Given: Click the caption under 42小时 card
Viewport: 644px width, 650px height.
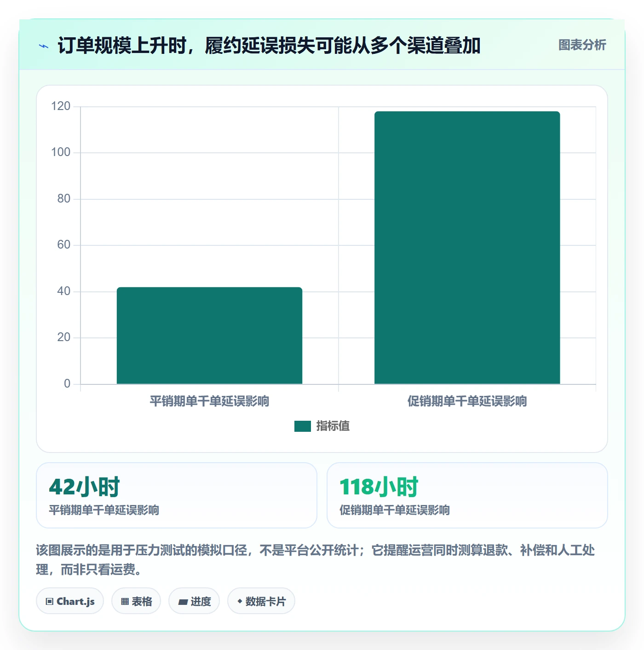Looking at the screenshot, I should (x=104, y=510).
